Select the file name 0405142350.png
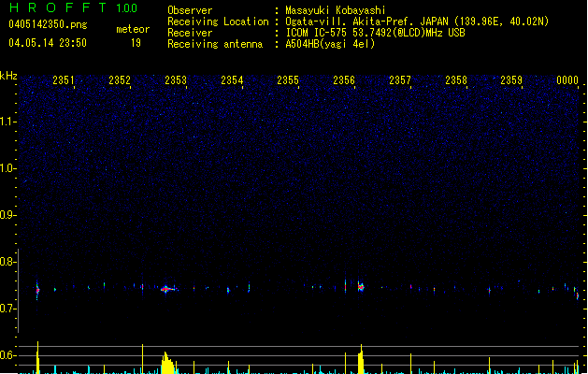This screenshot has height=374, width=588. 48,24
